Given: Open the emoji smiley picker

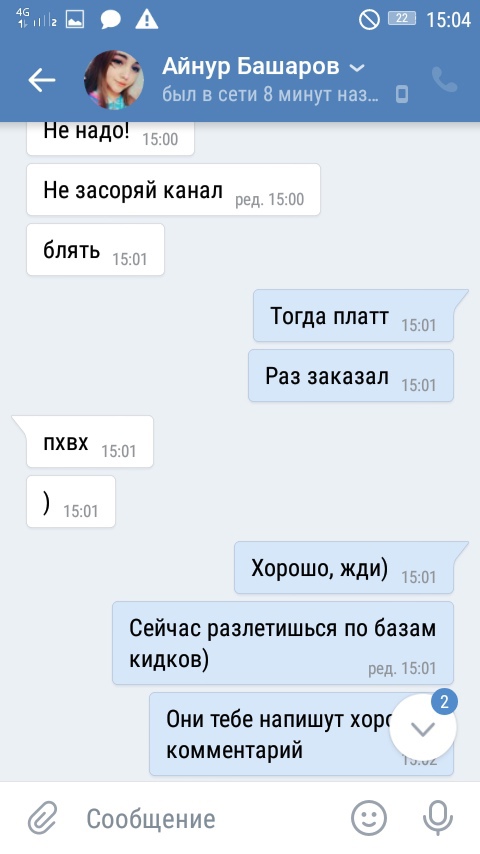Looking at the screenshot, I should (x=369, y=818).
